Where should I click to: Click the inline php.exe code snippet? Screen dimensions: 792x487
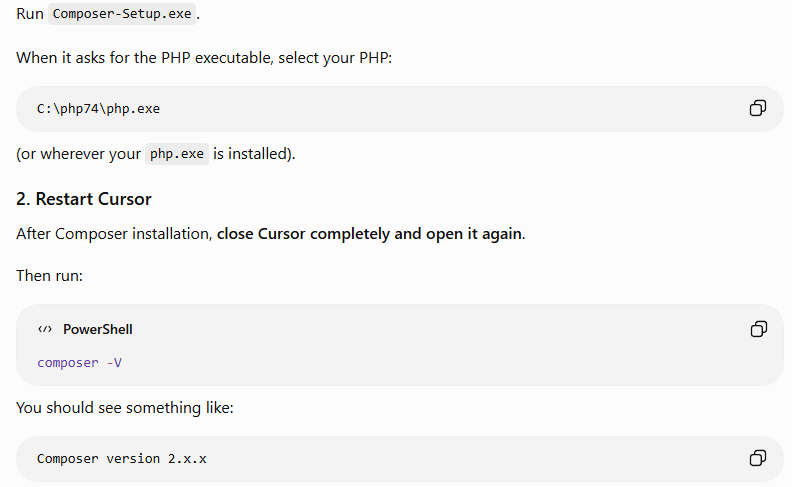(177, 154)
